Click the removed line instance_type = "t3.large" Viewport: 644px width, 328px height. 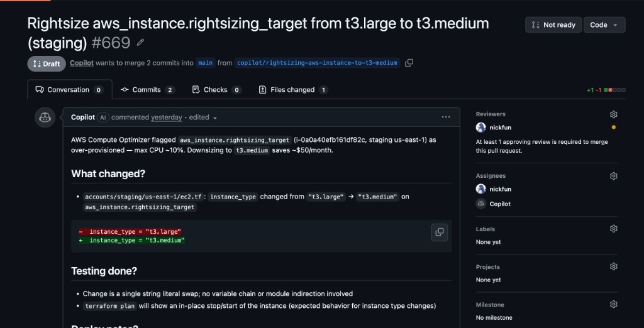click(x=130, y=231)
